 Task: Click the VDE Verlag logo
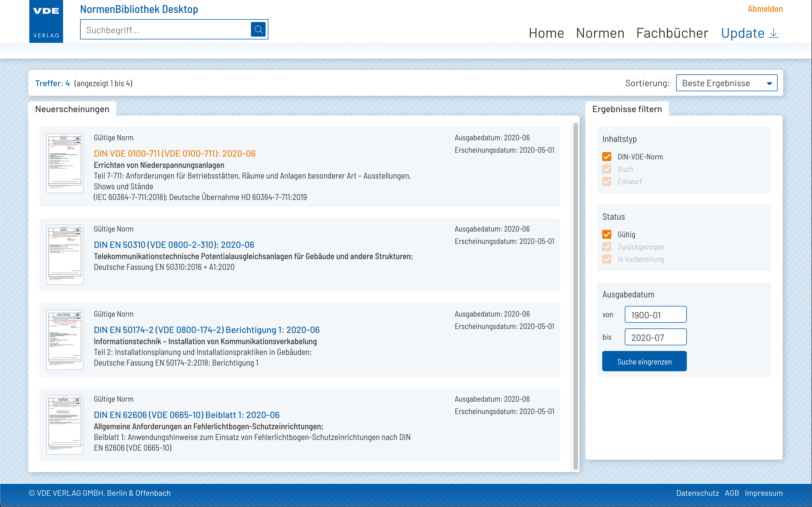(x=46, y=21)
